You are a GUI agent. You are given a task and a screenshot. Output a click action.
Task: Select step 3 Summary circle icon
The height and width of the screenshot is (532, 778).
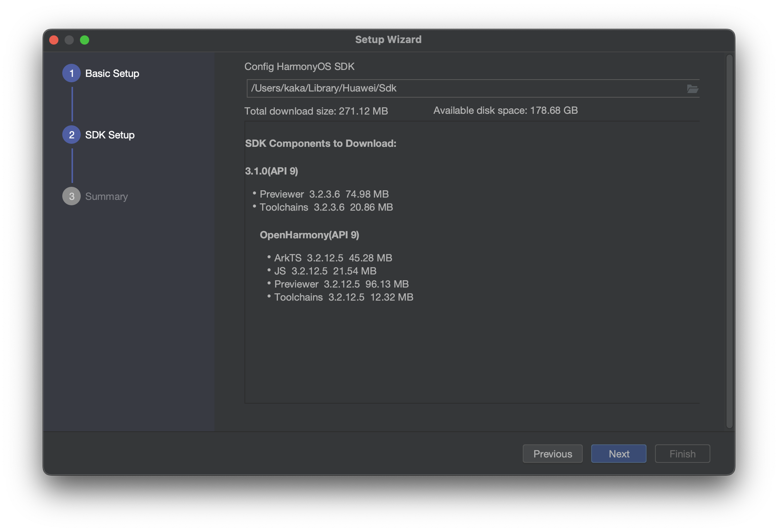point(71,196)
